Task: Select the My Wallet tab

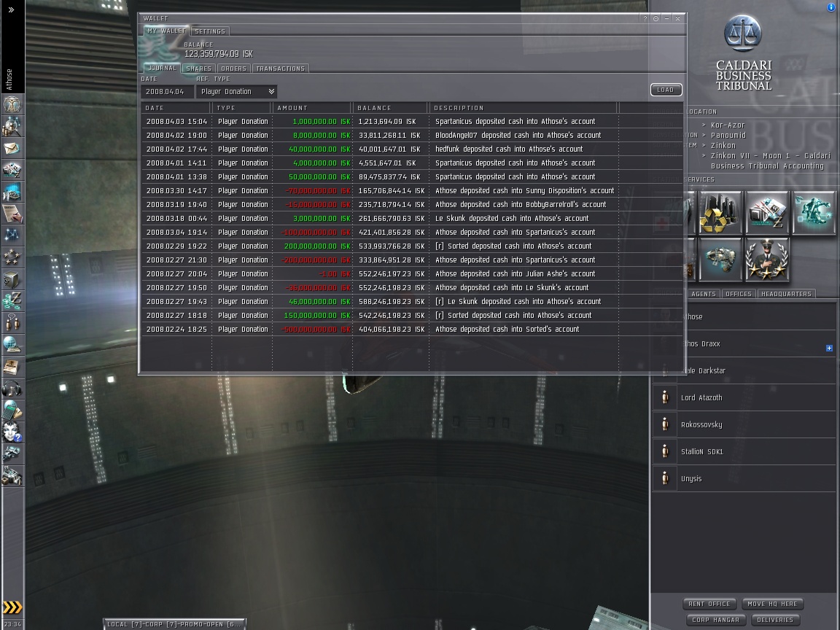Action: pos(166,31)
